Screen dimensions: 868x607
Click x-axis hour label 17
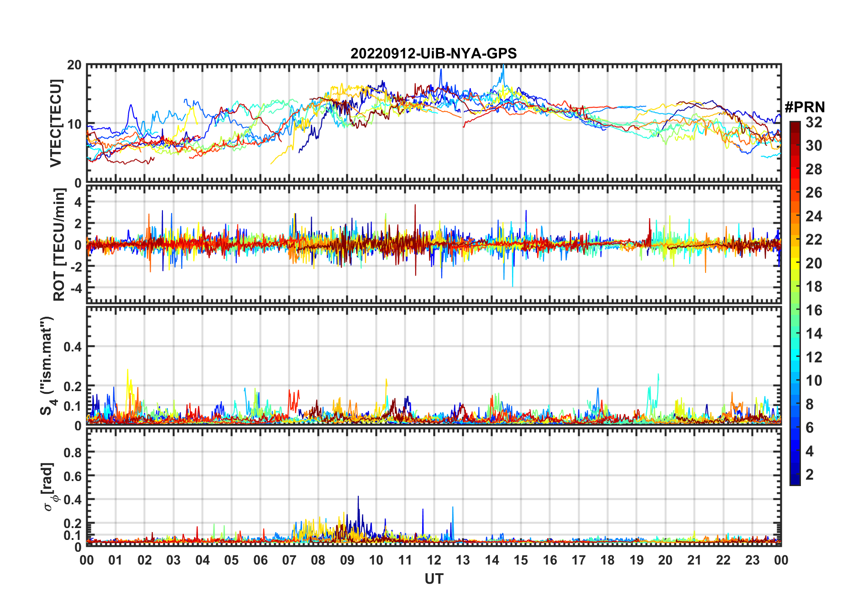point(579,560)
